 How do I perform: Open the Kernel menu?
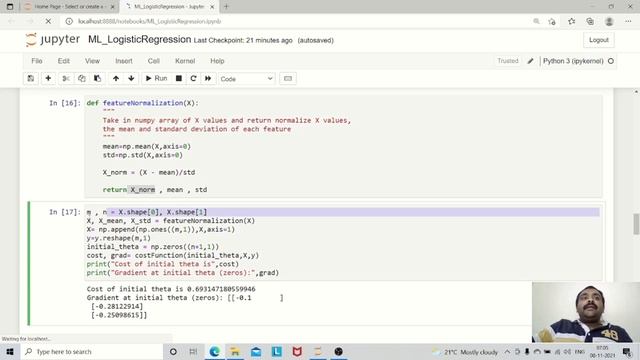[185, 61]
